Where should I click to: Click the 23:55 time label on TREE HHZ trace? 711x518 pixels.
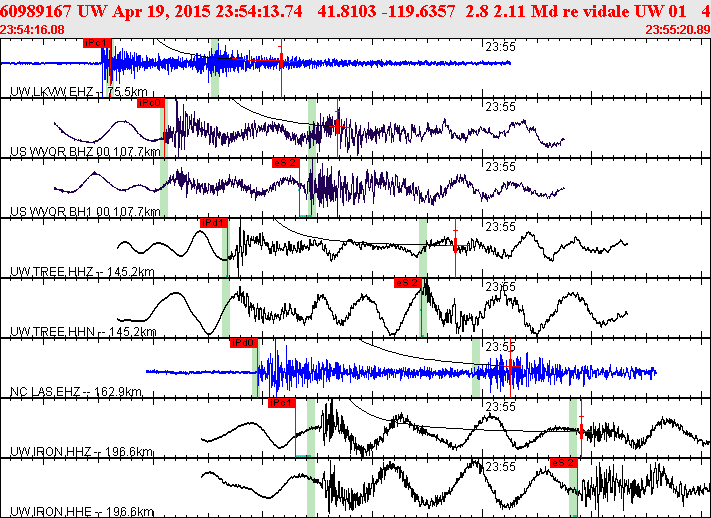tap(501, 226)
